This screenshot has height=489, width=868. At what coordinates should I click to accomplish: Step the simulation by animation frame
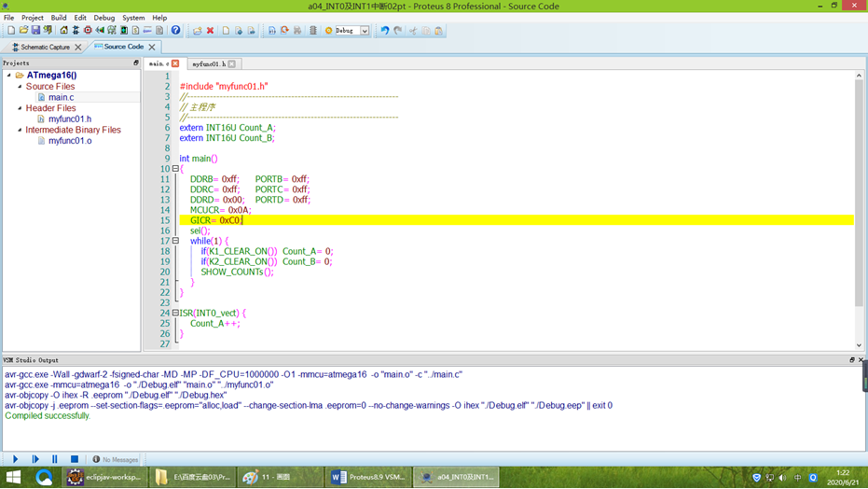pyautogui.click(x=35, y=459)
